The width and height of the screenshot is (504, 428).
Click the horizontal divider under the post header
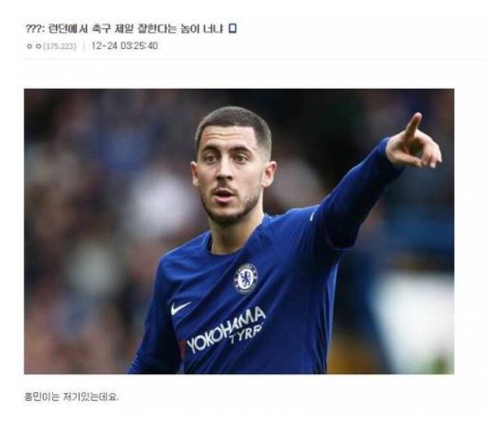coord(256,59)
